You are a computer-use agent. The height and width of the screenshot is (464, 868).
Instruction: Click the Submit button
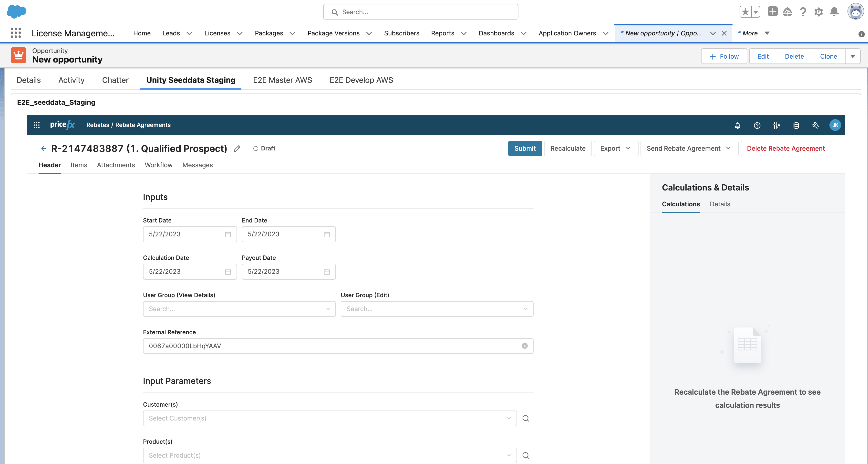(x=525, y=148)
